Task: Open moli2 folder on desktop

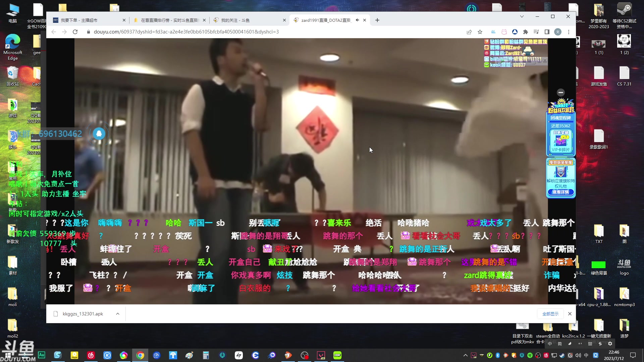Action: click(x=13, y=328)
